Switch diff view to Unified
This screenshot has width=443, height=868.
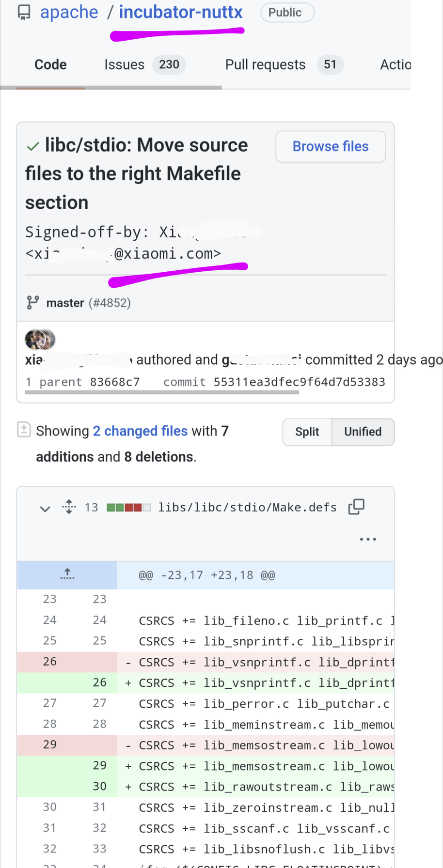tap(363, 432)
